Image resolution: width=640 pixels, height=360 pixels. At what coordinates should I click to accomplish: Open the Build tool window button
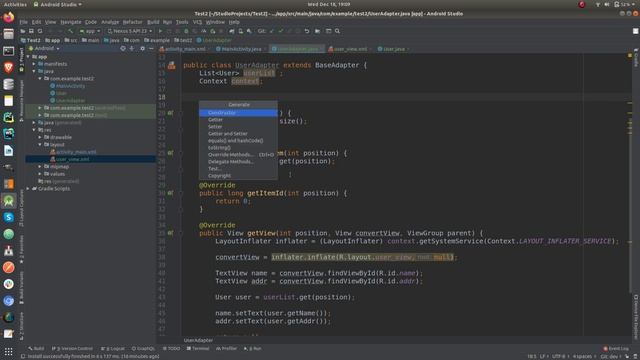(36, 349)
